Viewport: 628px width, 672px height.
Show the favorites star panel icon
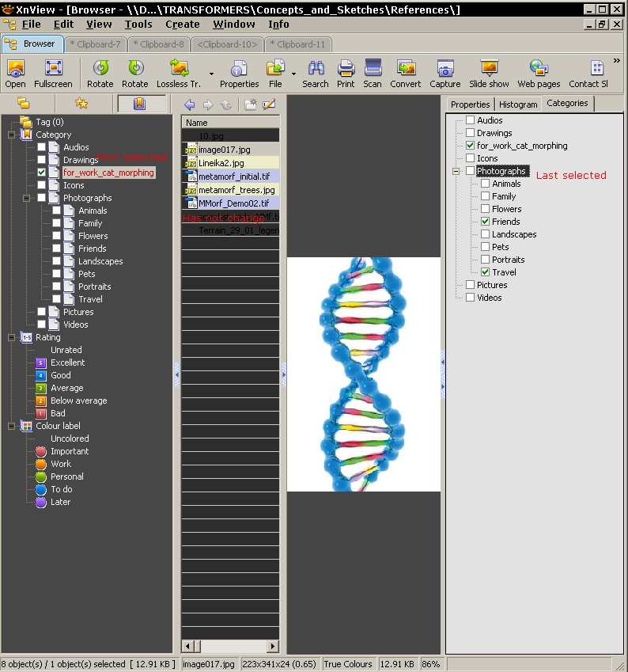pyautogui.click(x=81, y=103)
